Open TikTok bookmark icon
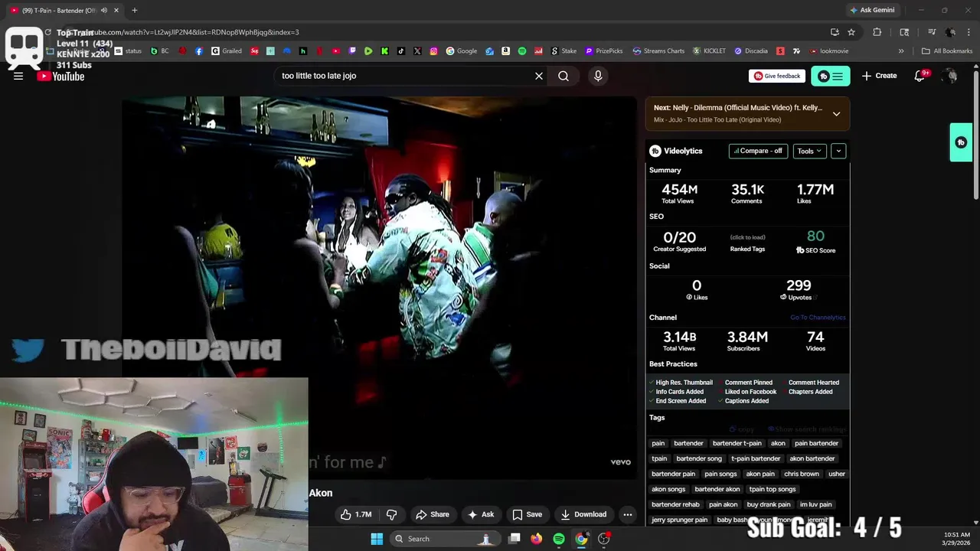 coord(401,51)
